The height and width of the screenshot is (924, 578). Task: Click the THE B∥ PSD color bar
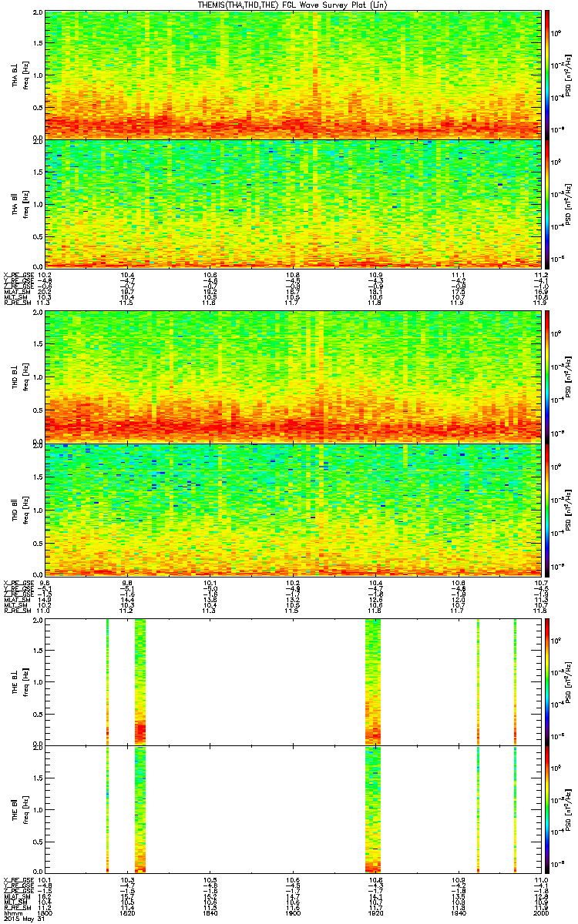547,810
